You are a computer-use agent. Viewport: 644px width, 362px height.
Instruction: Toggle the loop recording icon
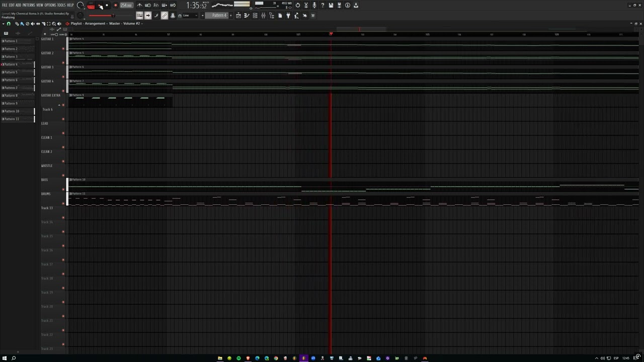(173, 6)
